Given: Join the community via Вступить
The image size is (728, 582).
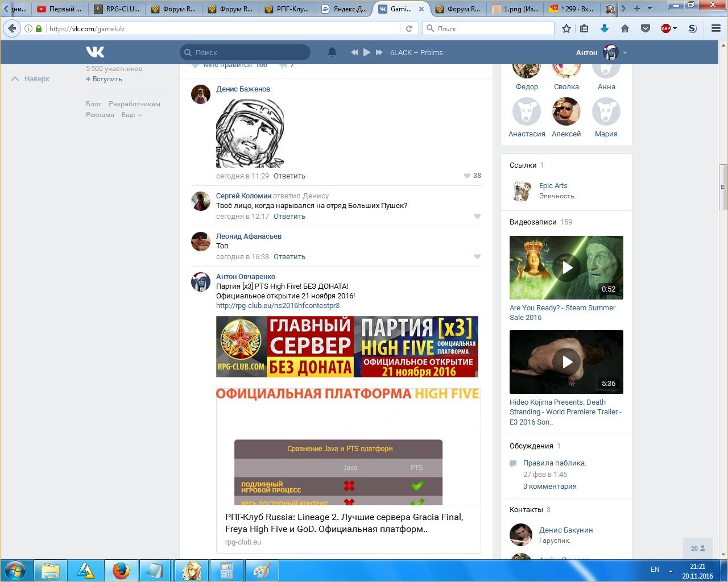Looking at the screenshot, I should (x=104, y=79).
